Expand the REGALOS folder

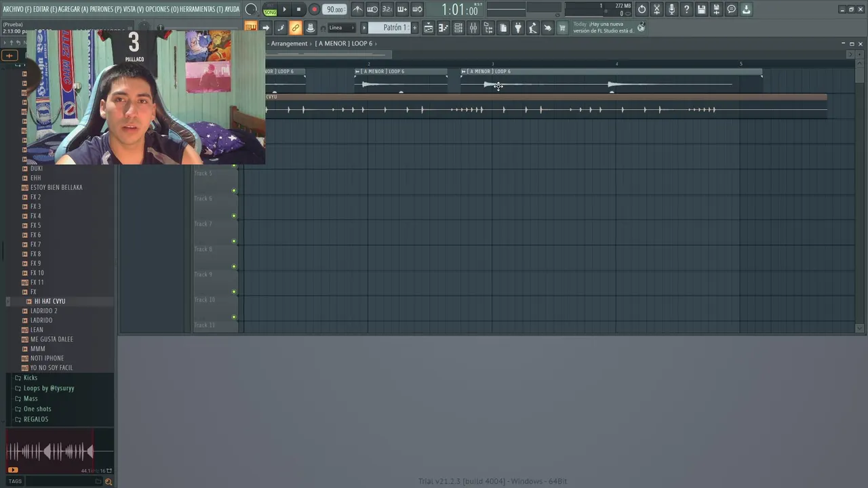tap(36, 419)
